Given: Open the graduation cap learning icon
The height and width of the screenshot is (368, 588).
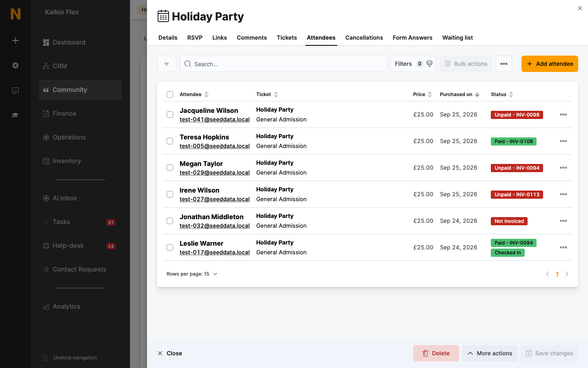Looking at the screenshot, I should pos(16,115).
